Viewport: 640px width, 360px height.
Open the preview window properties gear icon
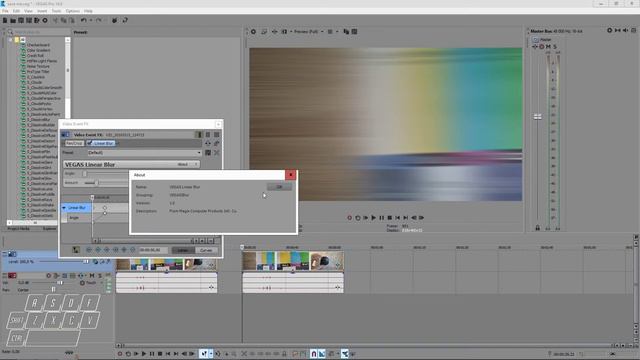coord(253,31)
